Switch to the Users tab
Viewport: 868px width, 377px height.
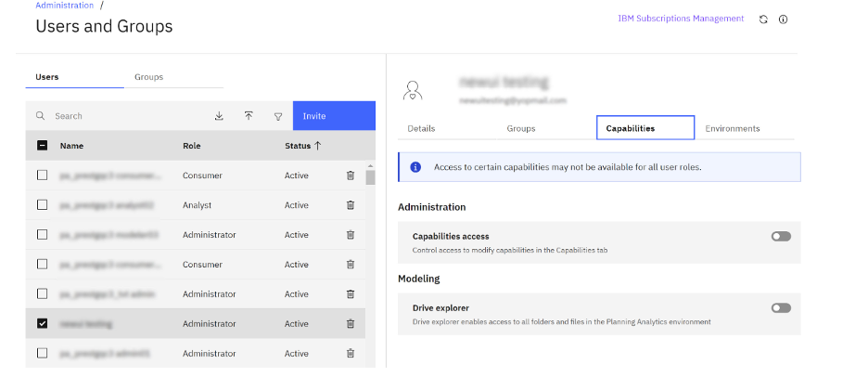pyautogui.click(x=75, y=77)
